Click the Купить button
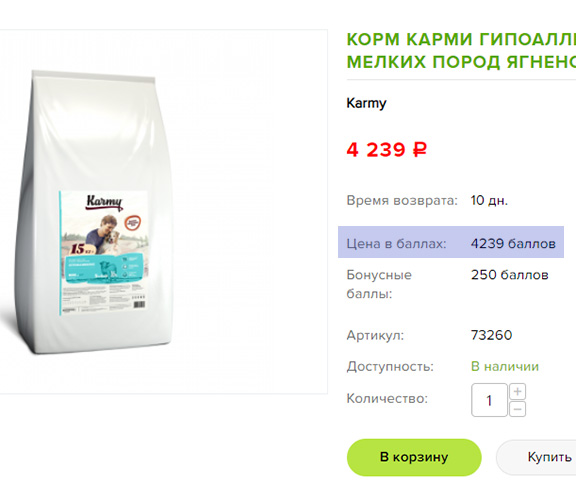This screenshot has height=500, width=576. click(x=537, y=457)
